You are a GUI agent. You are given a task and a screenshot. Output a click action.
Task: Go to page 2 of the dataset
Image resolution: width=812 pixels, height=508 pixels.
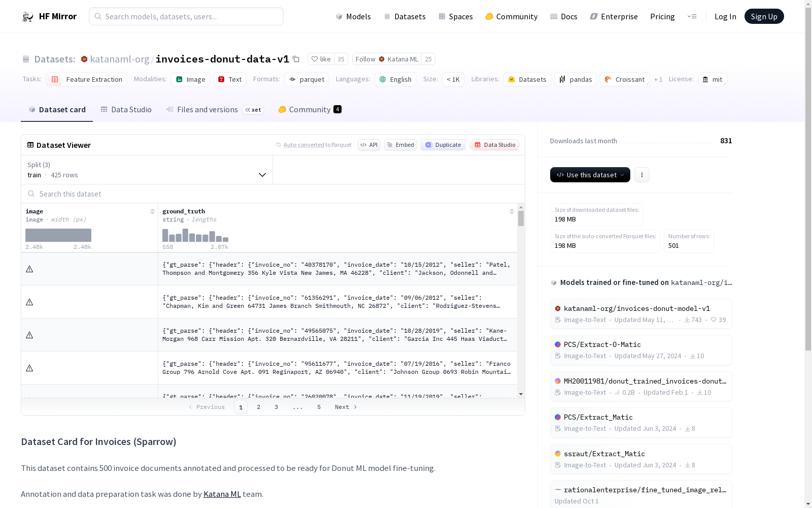tap(259, 407)
